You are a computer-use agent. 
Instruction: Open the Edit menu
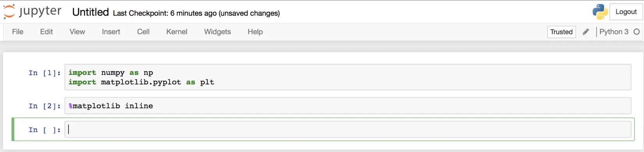[46, 32]
